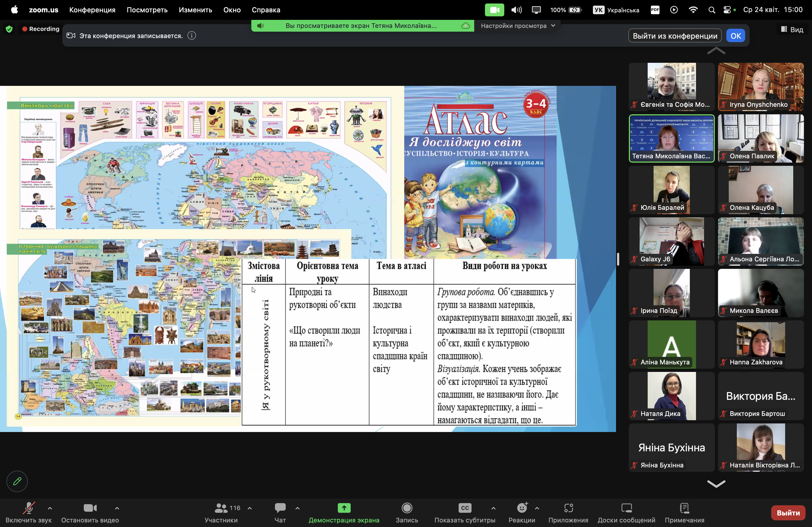Click the PDF menu bar icon
Image resolution: width=812 pixels, height=527 pixels.
tap(655, 10)
